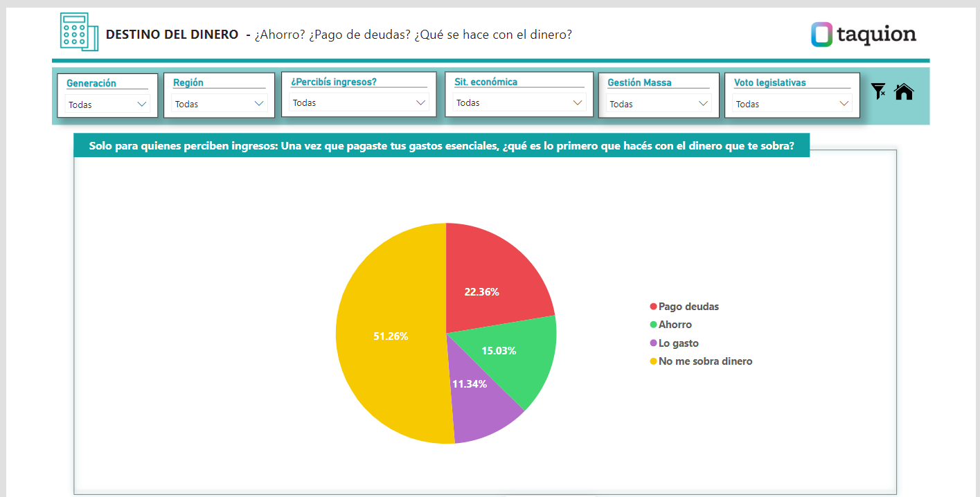Click the taquion logo
The image size is (980, 497).
click(x=863, y=35)
